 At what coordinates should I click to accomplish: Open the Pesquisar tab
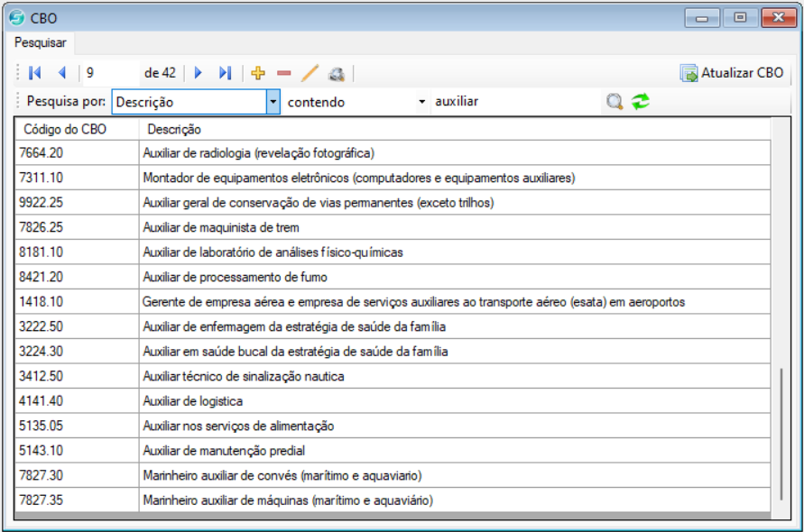[40, 42]
